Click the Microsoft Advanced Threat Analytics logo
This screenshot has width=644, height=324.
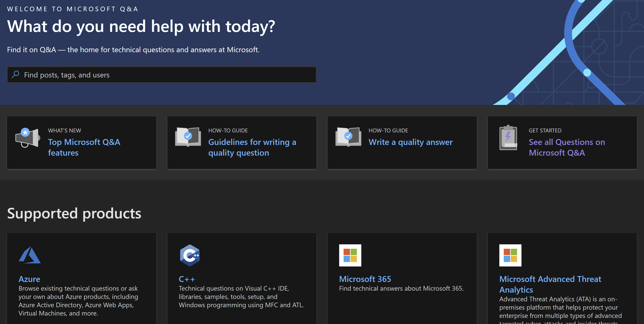510,255
